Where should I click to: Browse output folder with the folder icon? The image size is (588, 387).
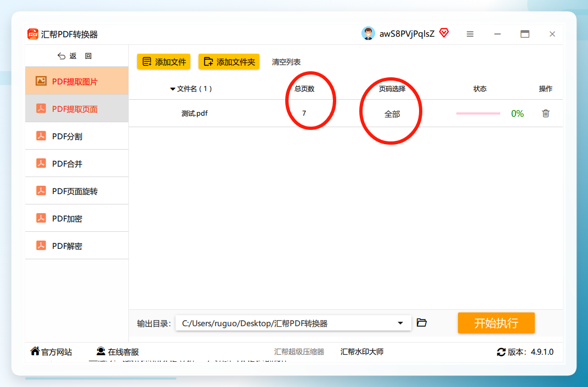[421, 322]
